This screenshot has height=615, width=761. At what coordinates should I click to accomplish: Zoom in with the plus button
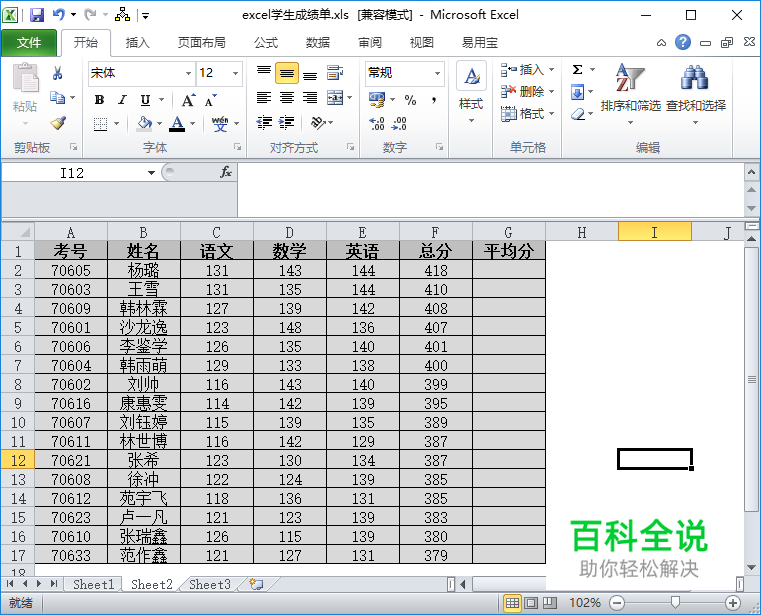click(733, 603)
